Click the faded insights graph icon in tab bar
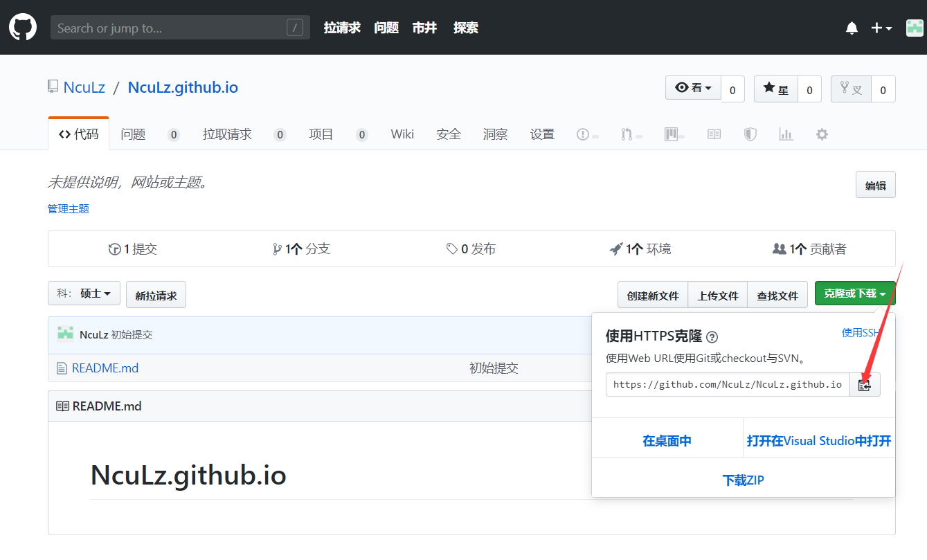Viewport: 927px width, 560px height. click(786, 134)
